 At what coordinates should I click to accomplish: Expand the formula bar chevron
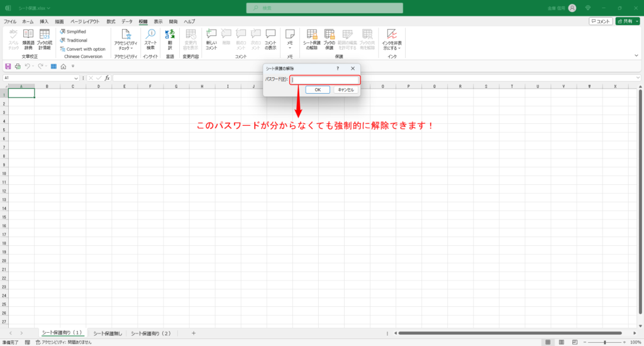[638, 77]
